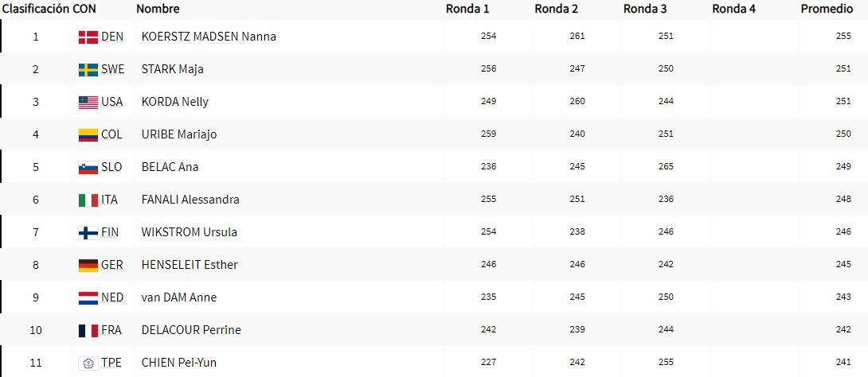Click the Italy flag icon

coord(88,200)
